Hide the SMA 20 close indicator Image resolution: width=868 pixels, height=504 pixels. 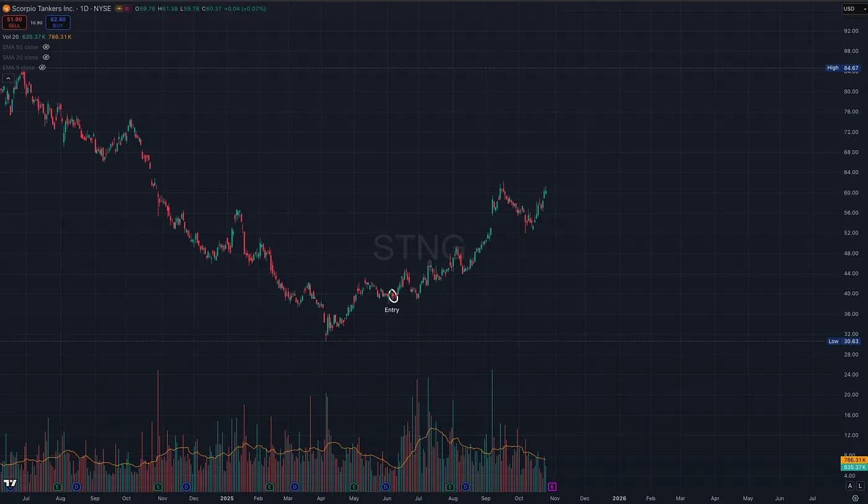tap(45, 57)
